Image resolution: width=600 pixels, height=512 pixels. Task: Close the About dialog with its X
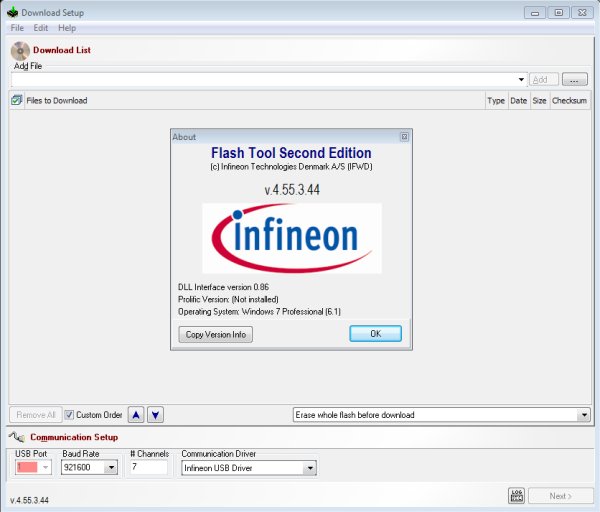coord(404,137)
